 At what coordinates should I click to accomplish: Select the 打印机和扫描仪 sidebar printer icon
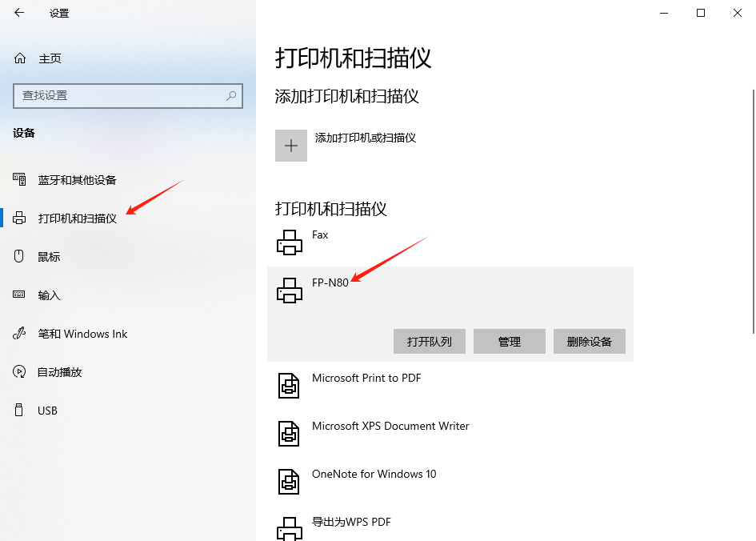(x=19, y=218)
